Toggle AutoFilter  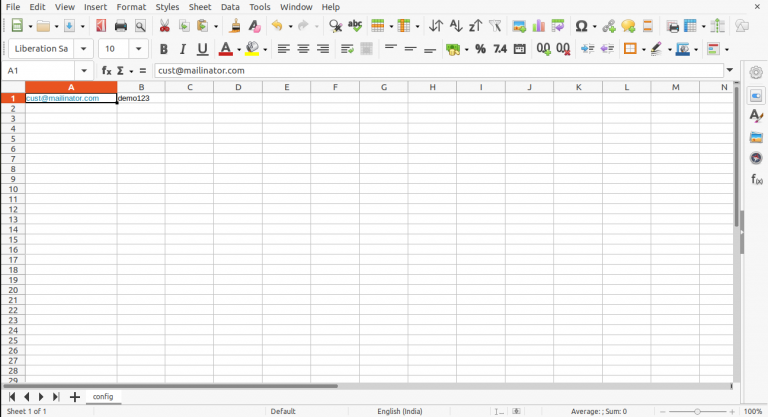point(495,26)
